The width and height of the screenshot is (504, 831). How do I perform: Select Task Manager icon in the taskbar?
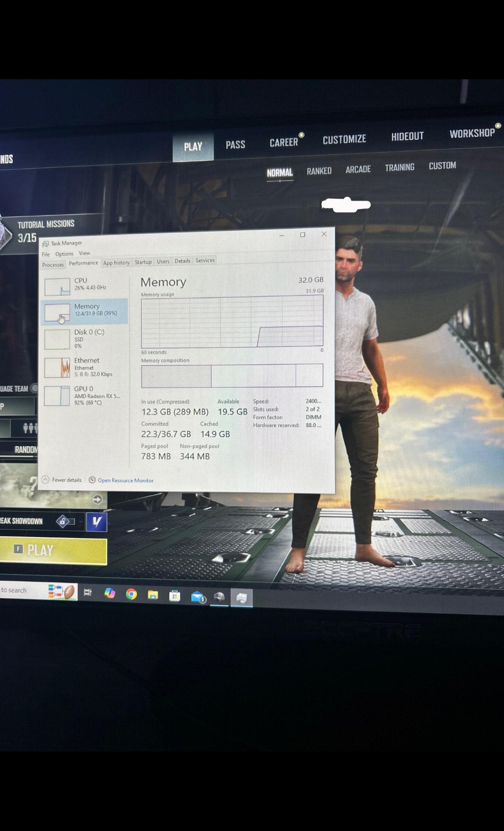point(241,598)
